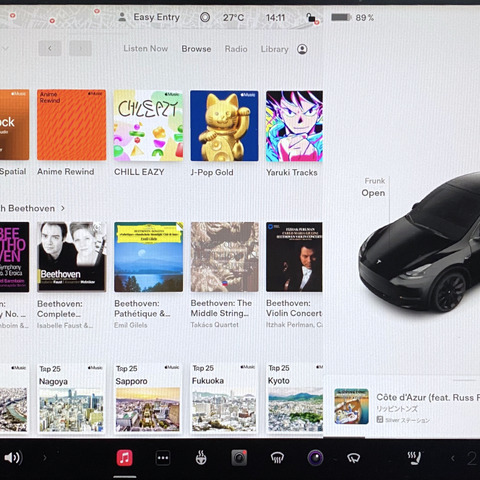
Task: Open the Apple Music app icon
Action: point(124,458)
